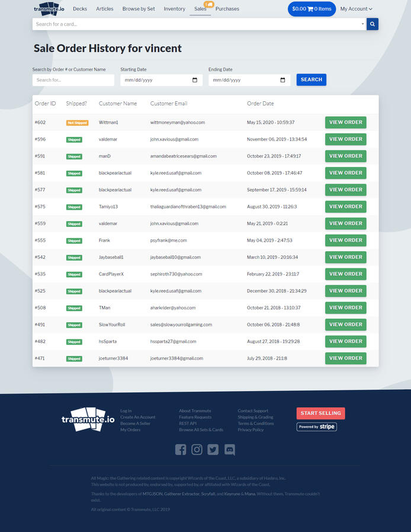This screenshot has height=532, width=411.
Task: Select the Sales tab
Action: (200, 9)
